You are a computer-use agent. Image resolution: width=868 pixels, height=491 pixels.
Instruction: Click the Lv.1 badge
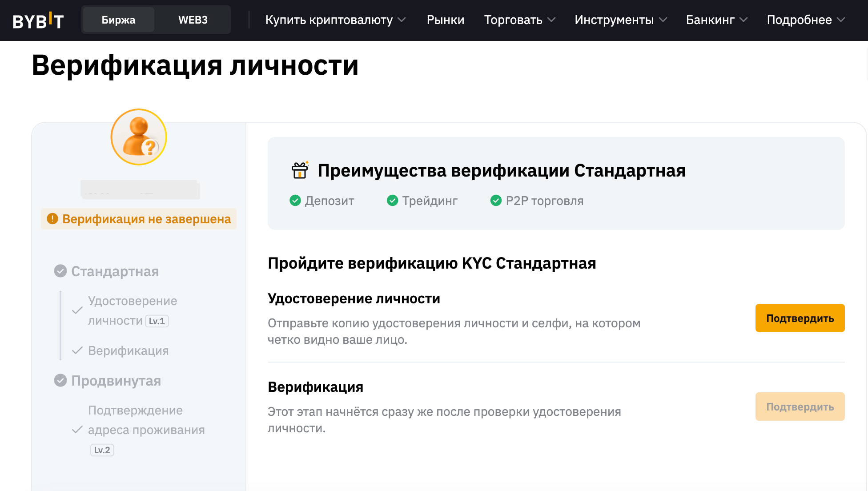click(157, 321)
